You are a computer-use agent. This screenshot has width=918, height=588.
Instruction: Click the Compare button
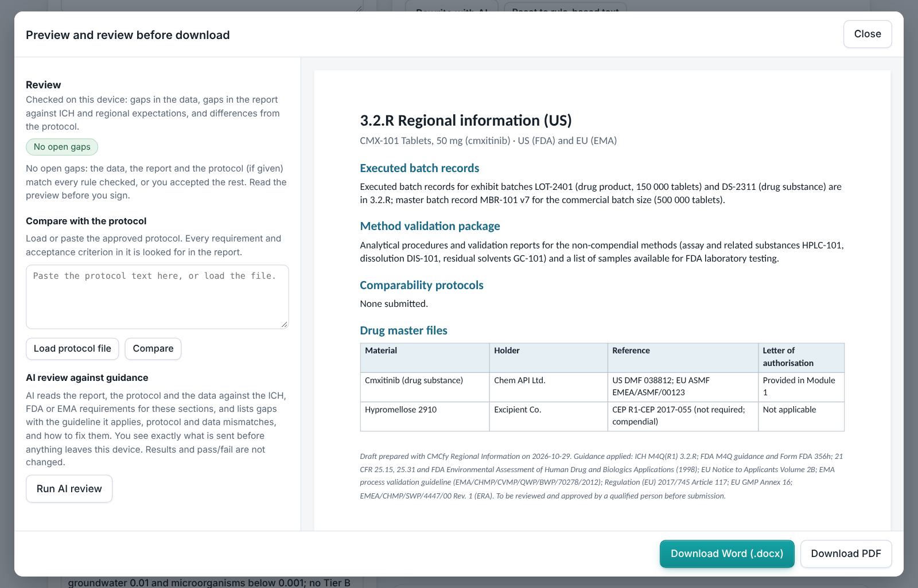pos(153,349)
